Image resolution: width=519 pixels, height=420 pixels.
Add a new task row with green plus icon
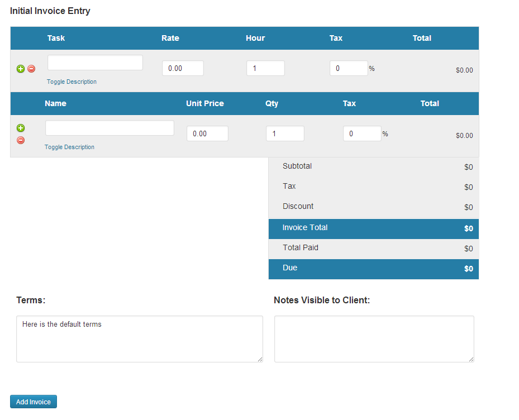coord(21,69)
